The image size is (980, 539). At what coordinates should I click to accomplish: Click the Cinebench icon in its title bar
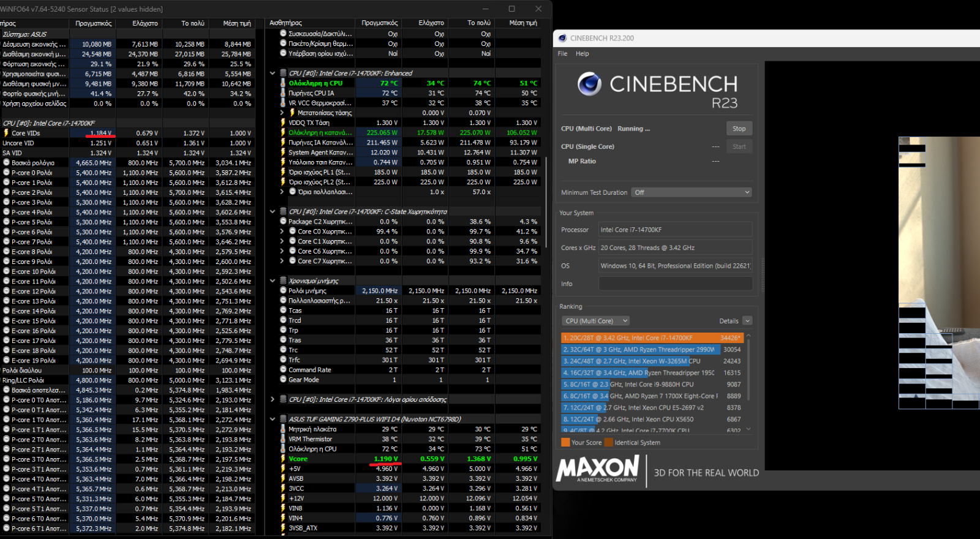click(x=562, y=38)
